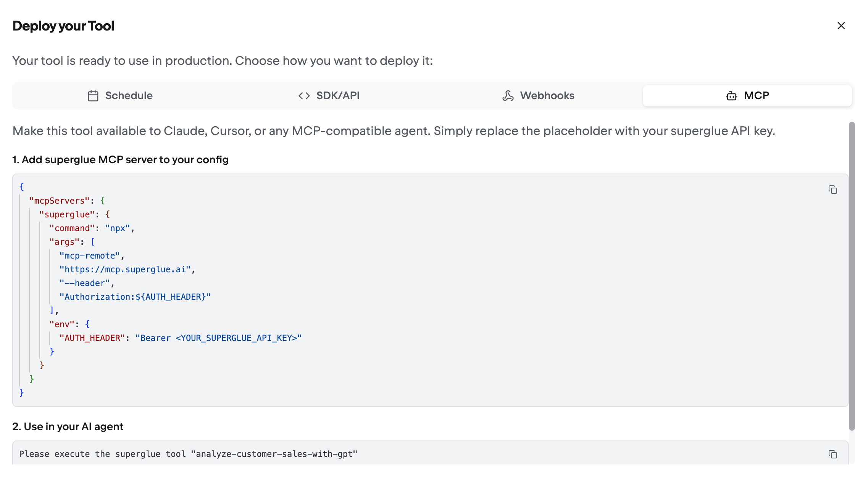Copy the MCP server config JSON
This screenshot has width=868, height=479.
tap(833, 190)
